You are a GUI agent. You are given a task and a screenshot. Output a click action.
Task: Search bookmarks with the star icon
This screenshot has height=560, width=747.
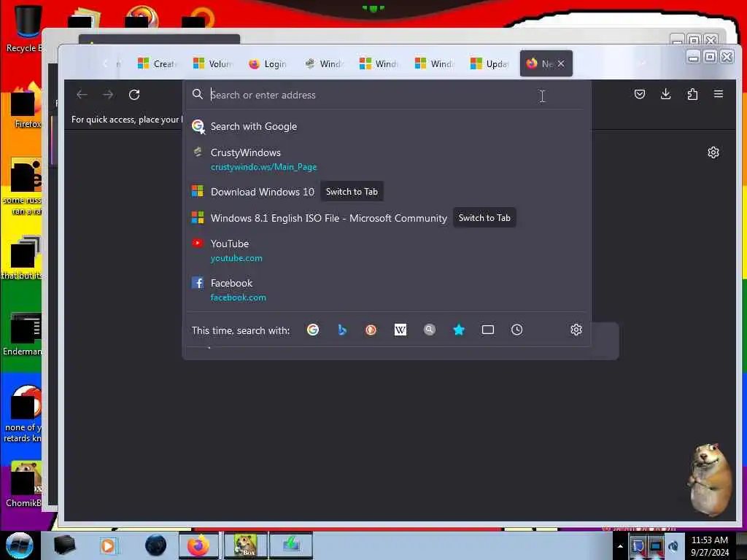[x=459, y=330]
